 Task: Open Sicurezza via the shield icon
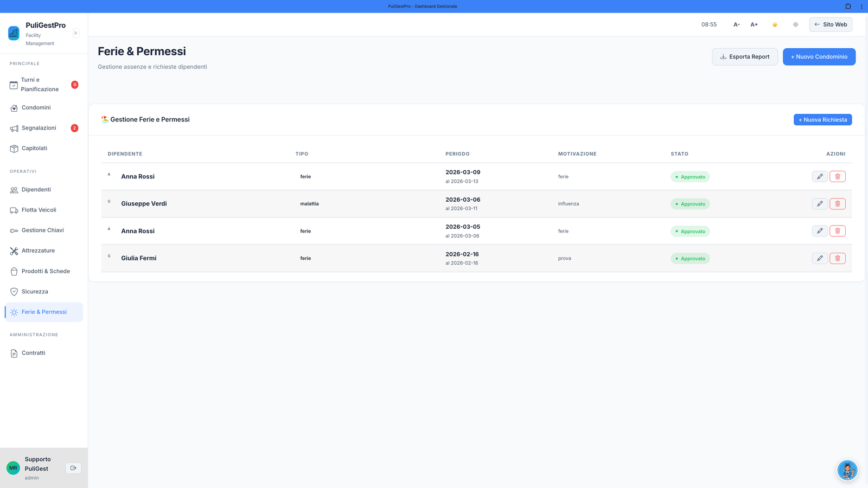pyautogui.click(x=14, y=291)
